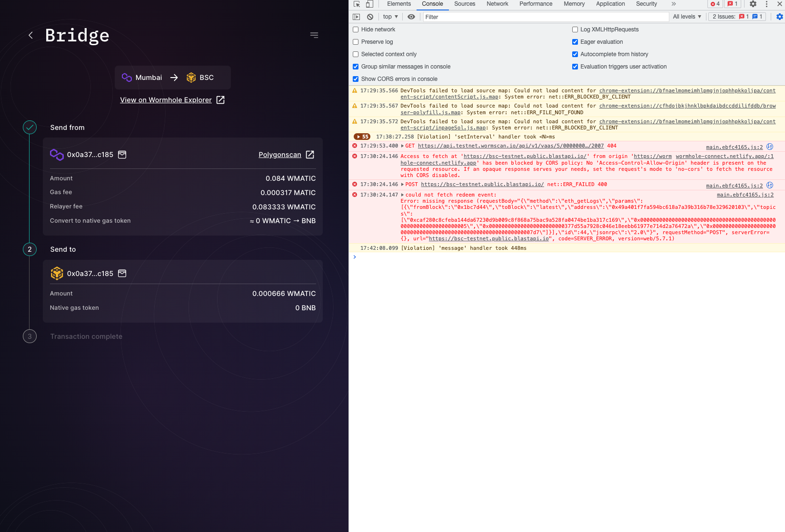The image size is (785, 532).
Task: Click the BSC chain logo icon
Action: 190,77
